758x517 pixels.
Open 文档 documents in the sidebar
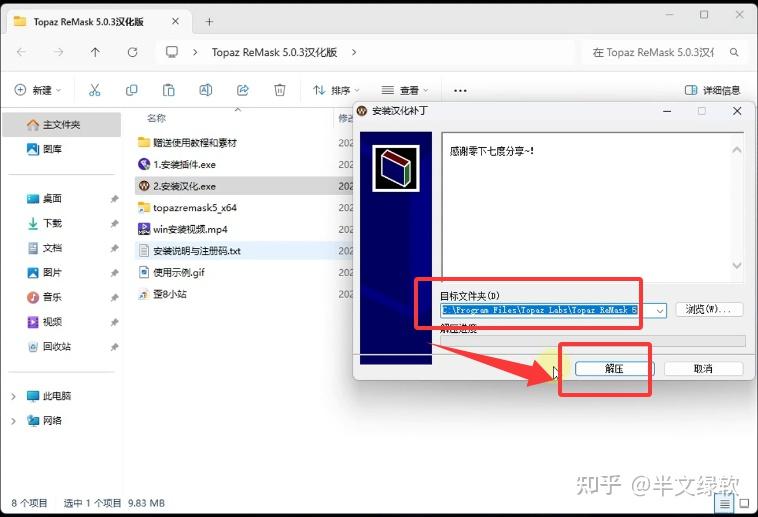pyautogui.click(x=52, y=248)
